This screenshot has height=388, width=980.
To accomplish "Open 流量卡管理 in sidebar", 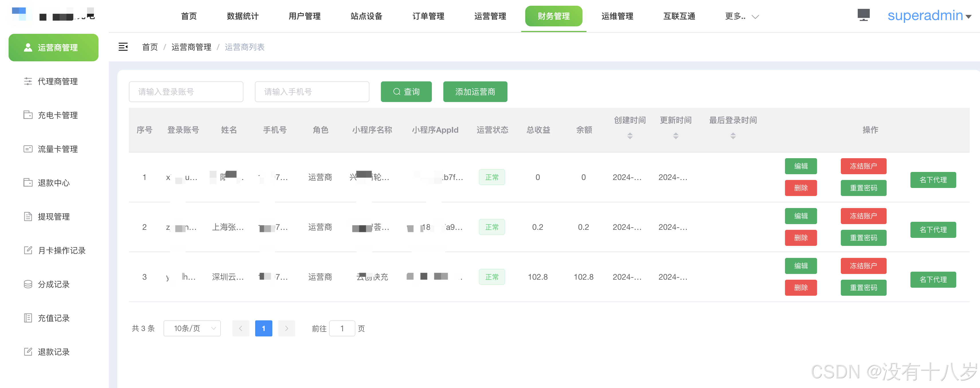I will 58,149.
